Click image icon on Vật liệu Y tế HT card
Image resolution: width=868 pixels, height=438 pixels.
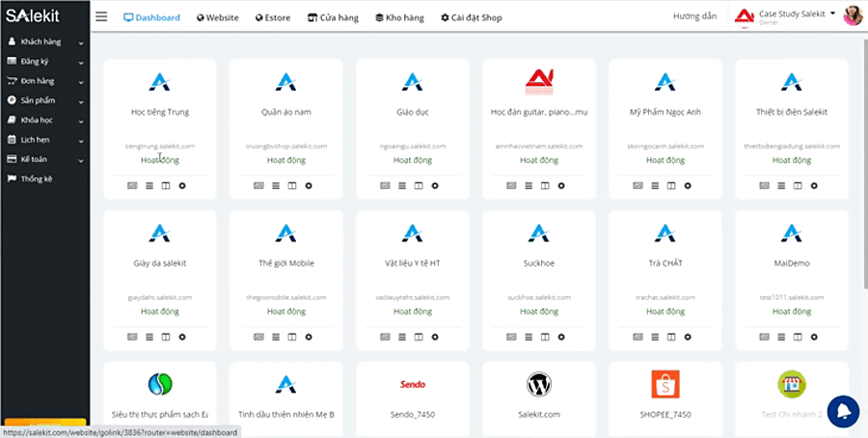coord(385,337)
